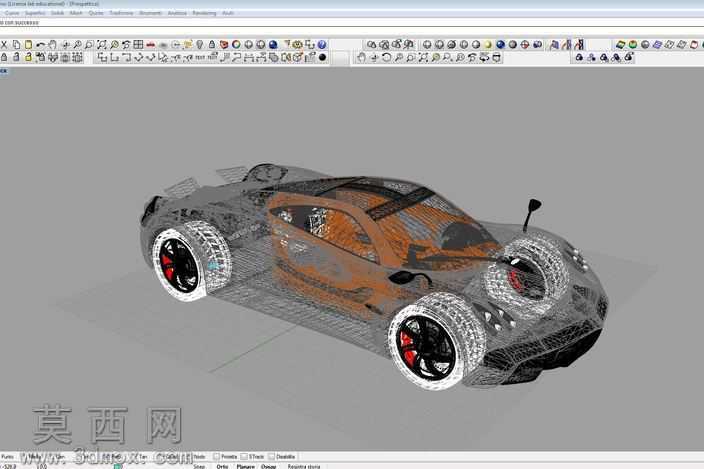Click the color wheel icon
This screenshot has height=469, width=704.
coord(236,44)
